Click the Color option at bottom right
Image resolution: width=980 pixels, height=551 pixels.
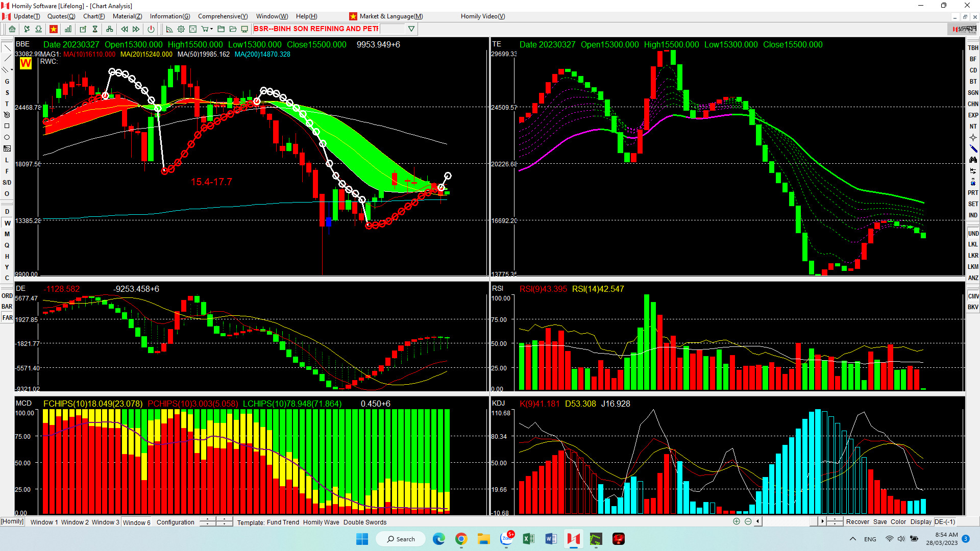898,521
